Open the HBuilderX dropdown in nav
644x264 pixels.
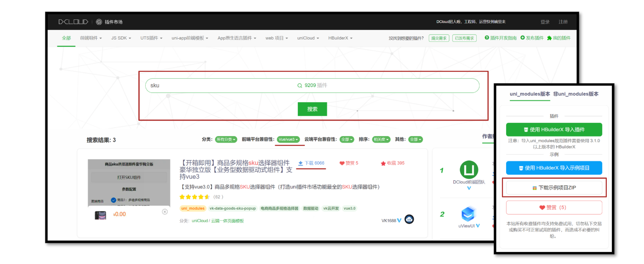tap(340, 38)
